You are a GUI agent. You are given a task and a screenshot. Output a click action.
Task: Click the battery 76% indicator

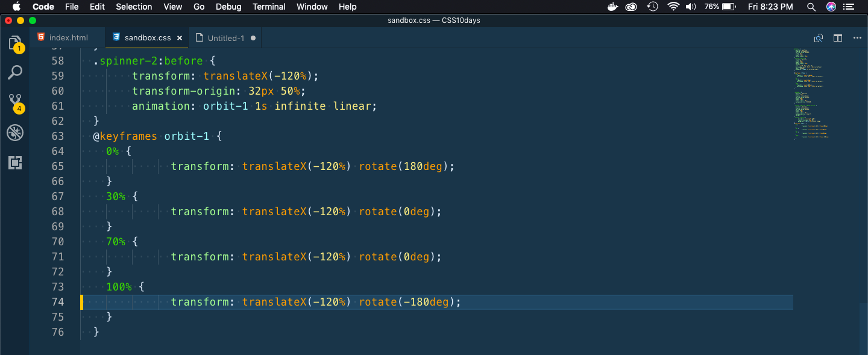click(x=720, y=7)
